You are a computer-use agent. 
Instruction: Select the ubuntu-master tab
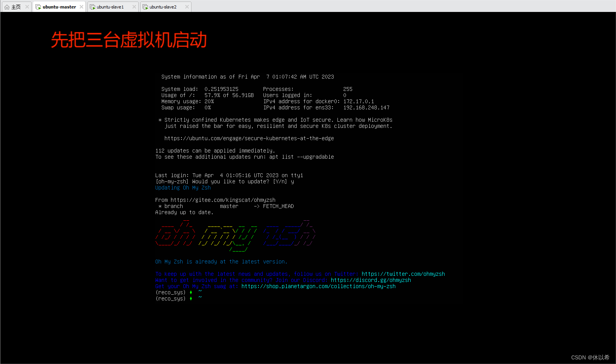point(59,7)
